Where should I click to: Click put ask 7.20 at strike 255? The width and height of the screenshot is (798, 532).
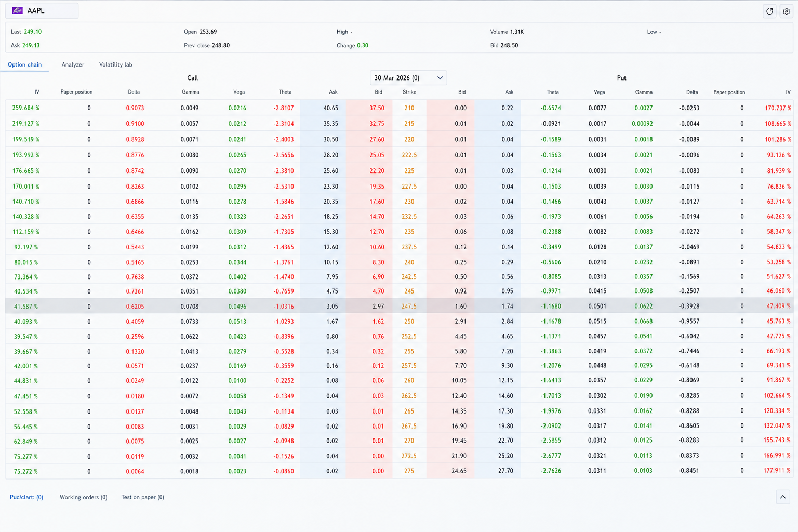coord(508,352)
